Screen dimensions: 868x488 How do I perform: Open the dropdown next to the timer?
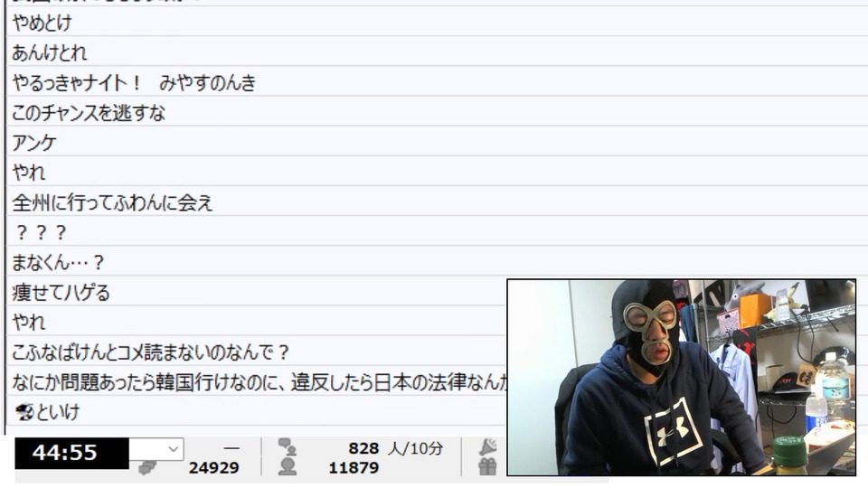point(156,449)
